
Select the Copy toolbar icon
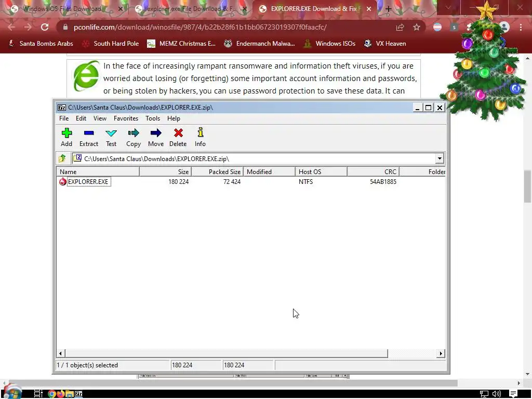pyautogui.click(x=134, y=137)
